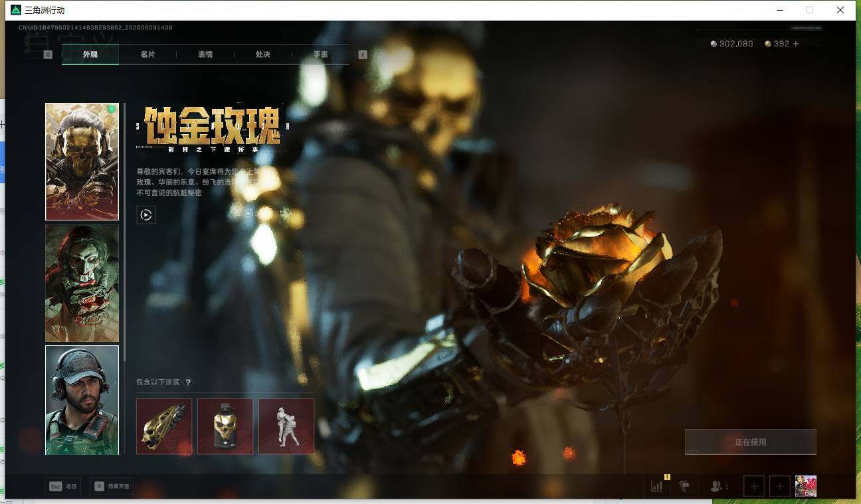
Task: Minimize the 三角洲行动 window
Action: click(x=779, y=10)
